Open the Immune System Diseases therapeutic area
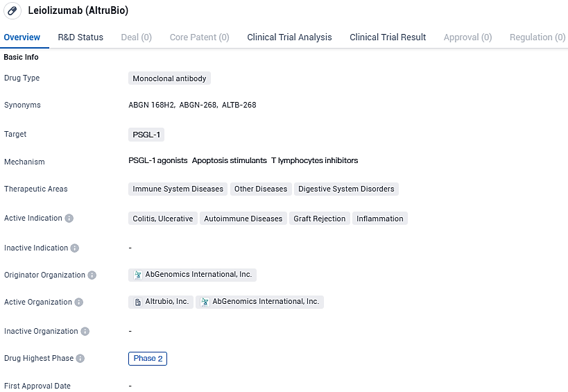The width and height of the screenshot is (568, 392). (x=178, y=189)
